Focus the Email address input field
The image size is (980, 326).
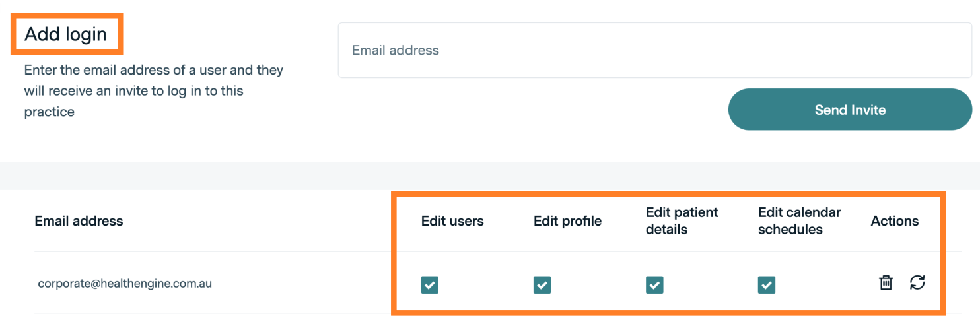click(654, 50)
